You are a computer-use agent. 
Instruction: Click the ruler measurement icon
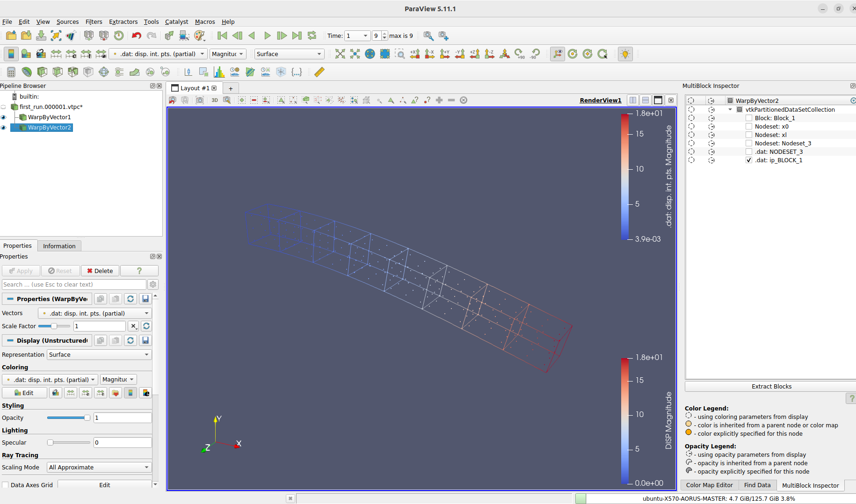tap(319, 72)
